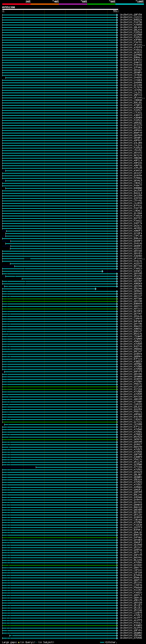The height and width of the screenshot is (644, 146).
Task: Click the purple ~60% identity legend bar
Action: [x=73, y=4]
